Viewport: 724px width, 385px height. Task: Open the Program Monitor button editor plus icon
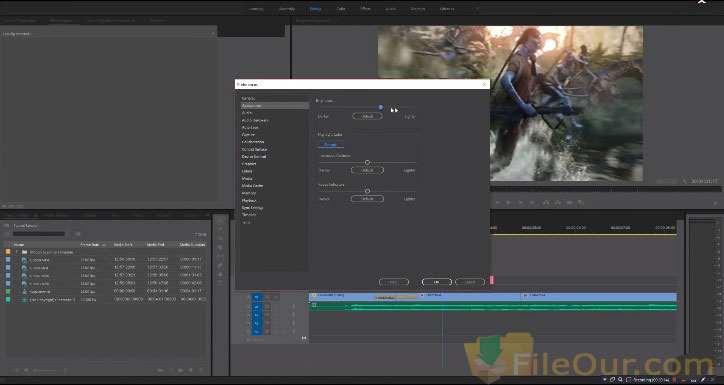pos(715,203)
